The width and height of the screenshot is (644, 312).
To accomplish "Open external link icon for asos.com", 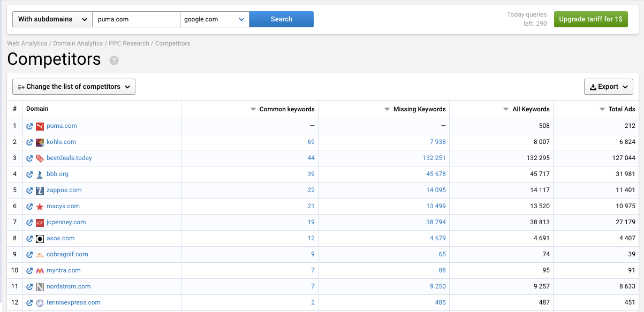I will 30,239.
